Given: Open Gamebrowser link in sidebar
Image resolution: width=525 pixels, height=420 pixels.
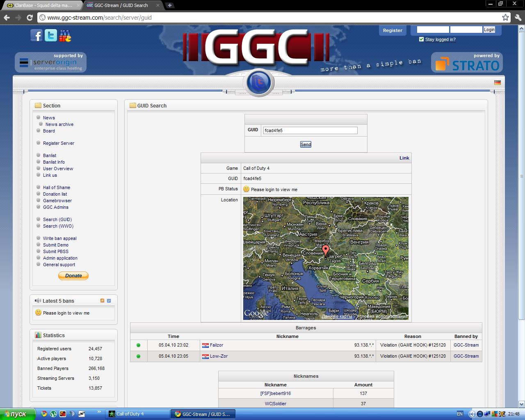Looking at the screenshot, I should 57,201.
